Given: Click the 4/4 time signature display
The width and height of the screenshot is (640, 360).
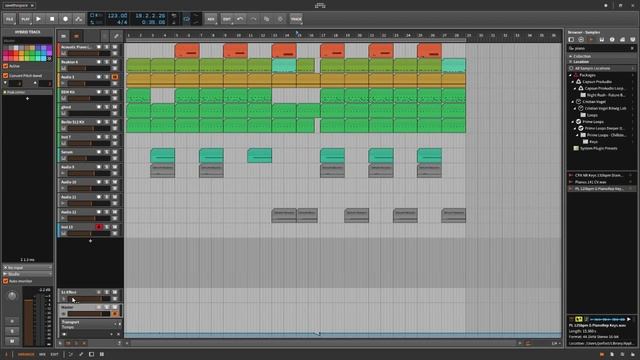Looking at the screenshot, I should pos(122,22).
